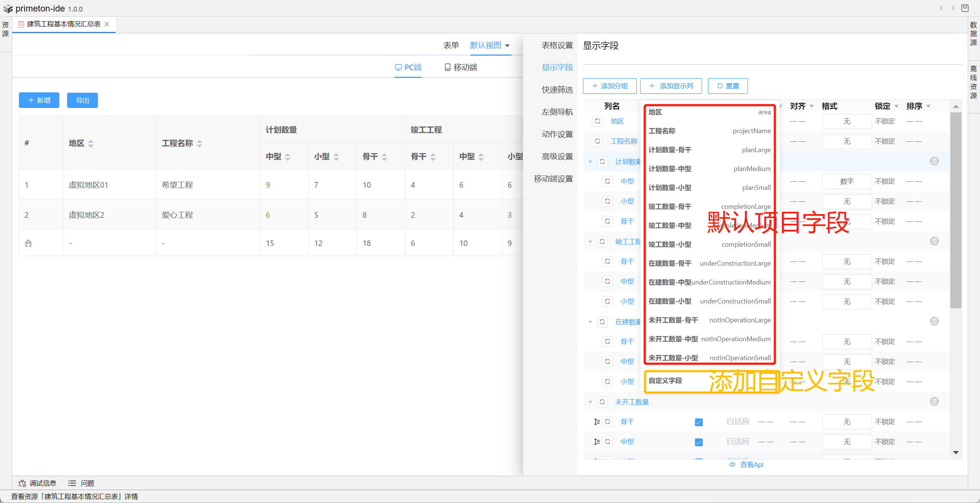The image size is (980, 503).
Task: Click the 问题 list icon at bottom
Action: pyautogui.click(x=72, y=483)
